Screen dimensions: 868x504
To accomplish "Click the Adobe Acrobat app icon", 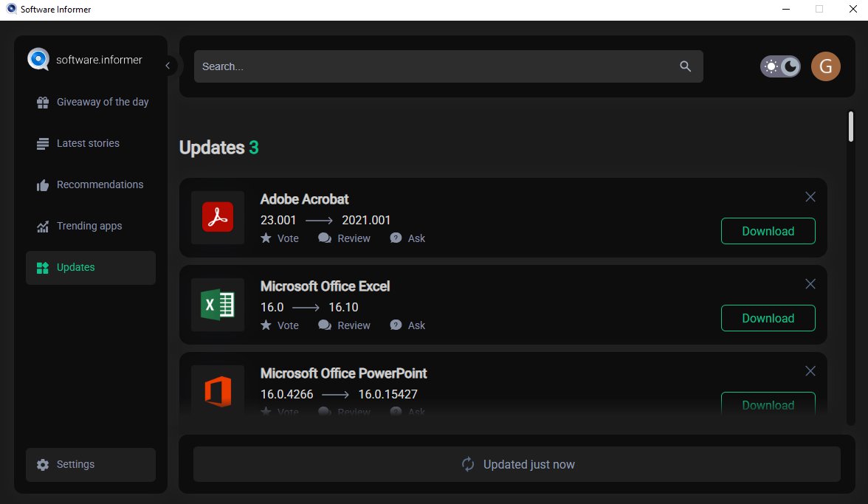I will pyautogui.click(x=218, y=218).
